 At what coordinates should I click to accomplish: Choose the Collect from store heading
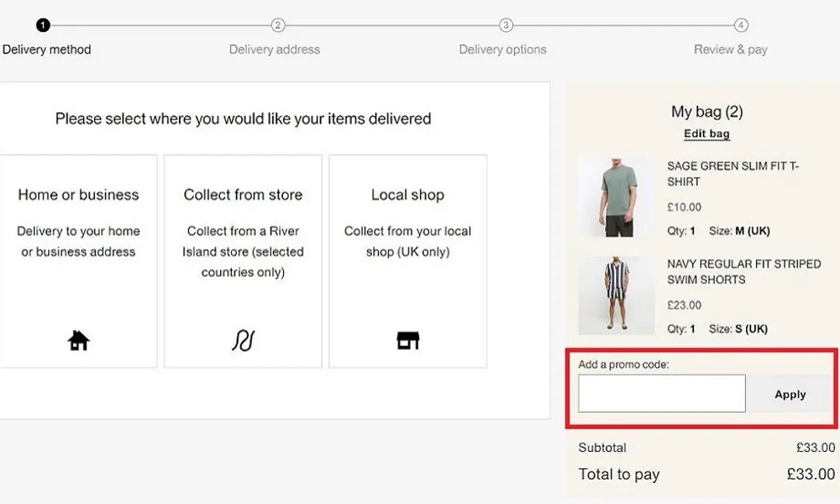point(243,194)
